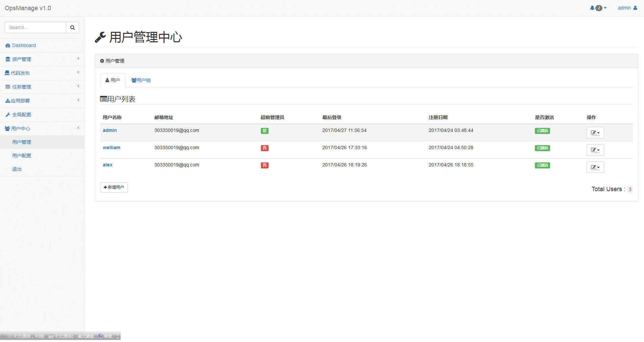The image size is (644, 342).
Task: Click the red 否 badge in alex row
Action: [x=265, y=165]
